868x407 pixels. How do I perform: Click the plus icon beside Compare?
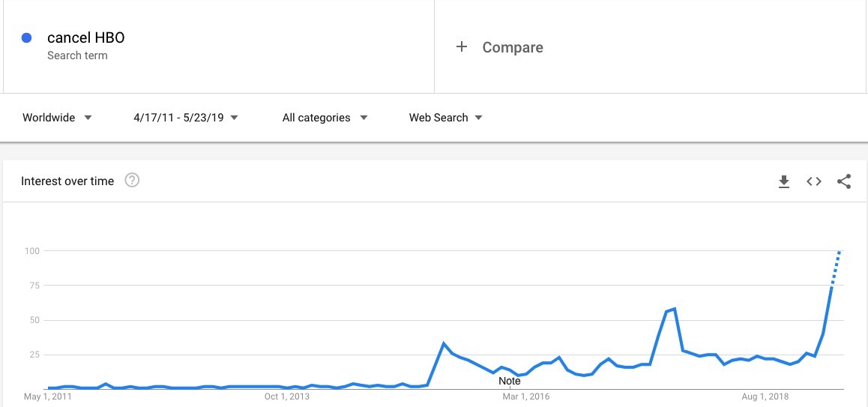coord(462,47)
